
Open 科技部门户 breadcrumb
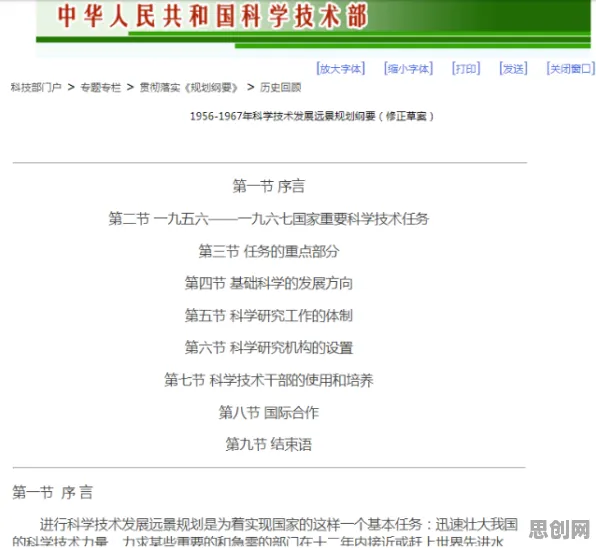(36, 87)
